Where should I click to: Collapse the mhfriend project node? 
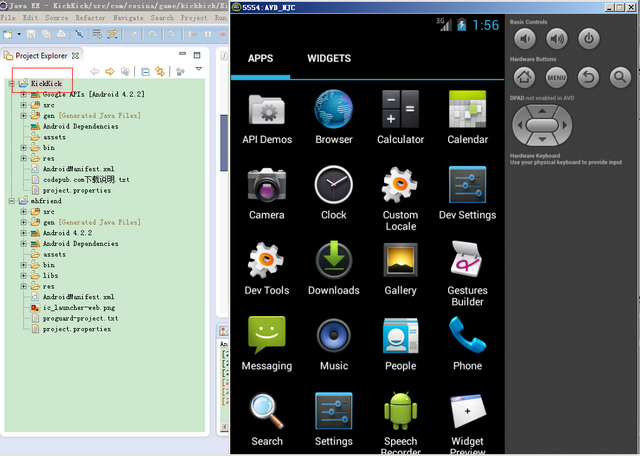(x=12, y=201)
